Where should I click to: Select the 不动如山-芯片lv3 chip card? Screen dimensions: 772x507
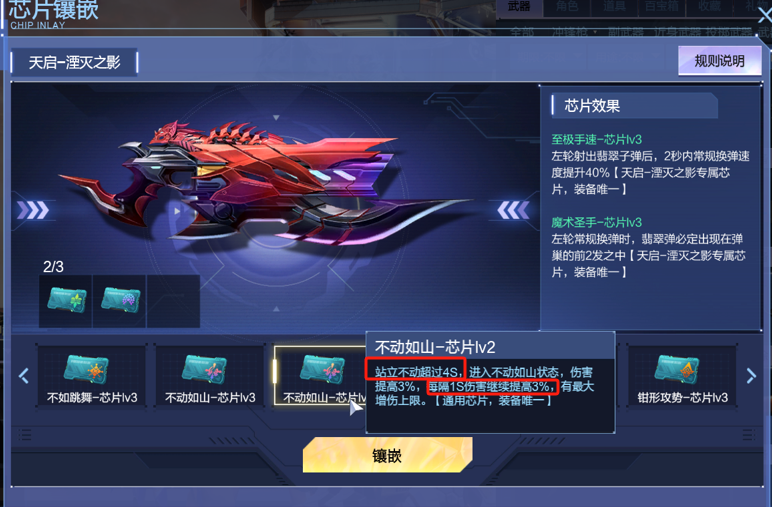pyautogui.click(x=210, y=375)
